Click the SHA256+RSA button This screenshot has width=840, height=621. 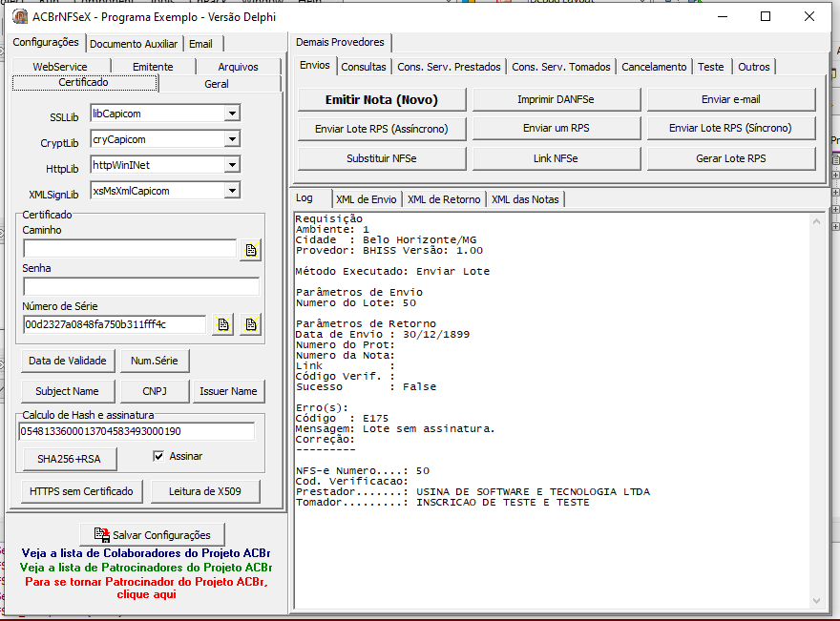point(69,459)
